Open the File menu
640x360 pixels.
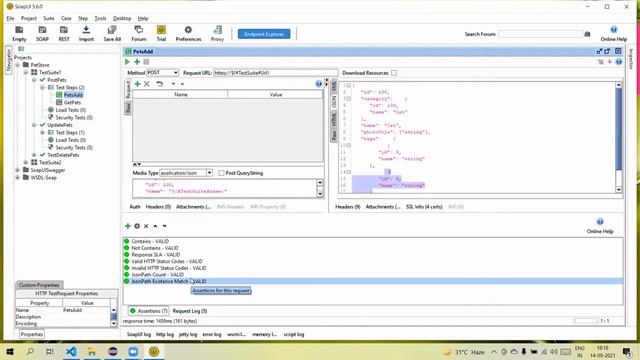10,18
